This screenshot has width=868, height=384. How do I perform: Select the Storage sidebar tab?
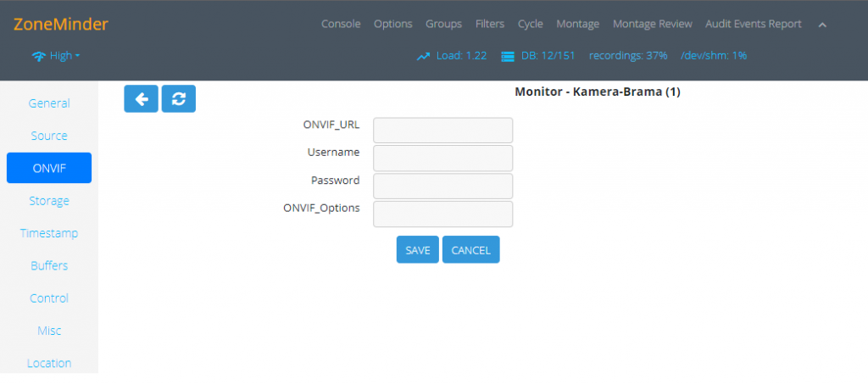pyautogui.click(x=49, y=201)
